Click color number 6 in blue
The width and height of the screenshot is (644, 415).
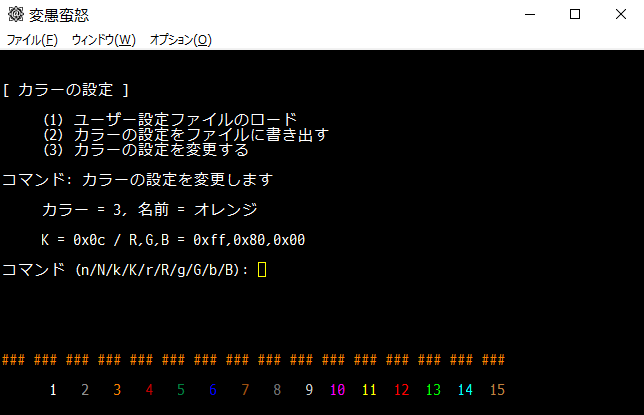[x=213, y=390]
